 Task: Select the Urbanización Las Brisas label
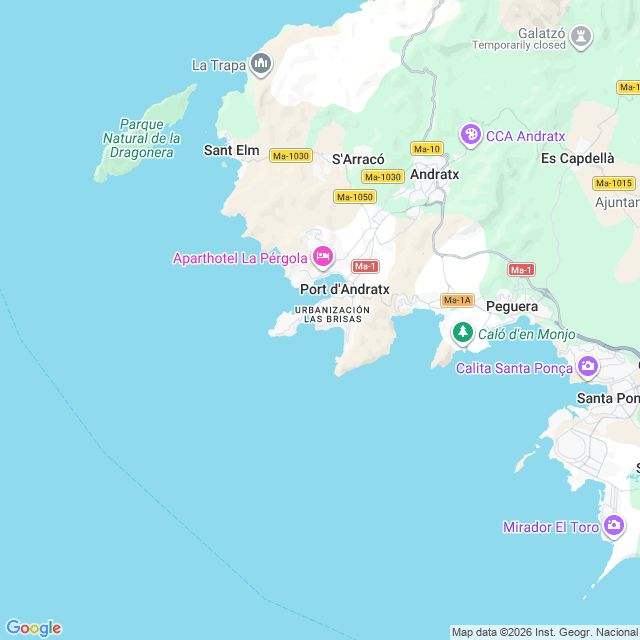tap(332, 314)
